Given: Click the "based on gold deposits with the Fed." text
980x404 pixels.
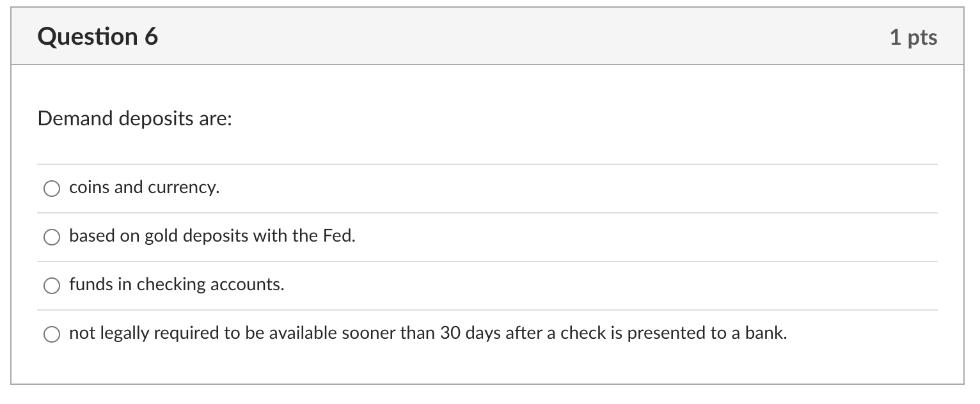Looking at the screenshot, I should pyautogui.click(x=212, y=237).
